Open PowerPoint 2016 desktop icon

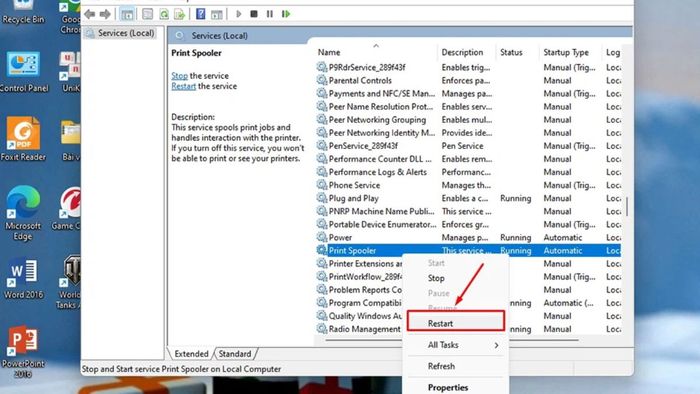[23, 352]
